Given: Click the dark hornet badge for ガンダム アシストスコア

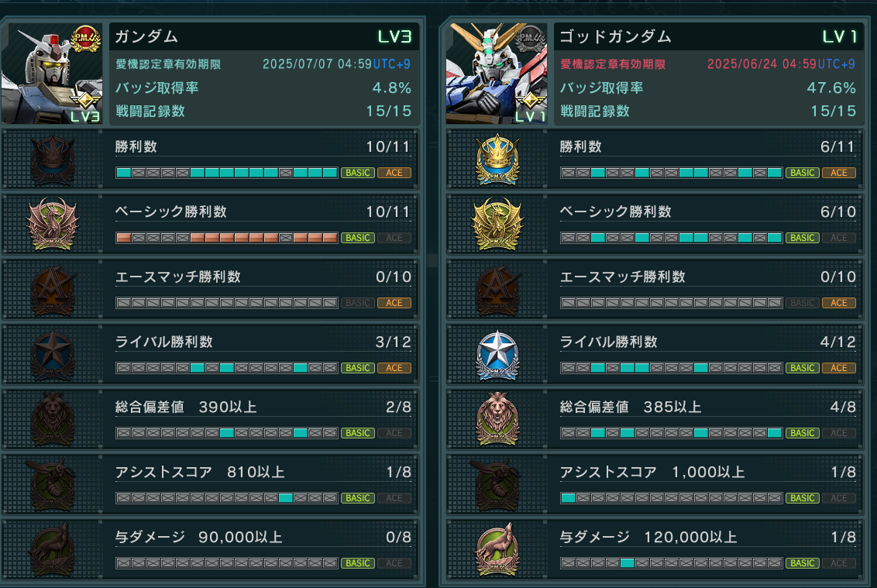Looking at the screenshot, I should [53, 485].
